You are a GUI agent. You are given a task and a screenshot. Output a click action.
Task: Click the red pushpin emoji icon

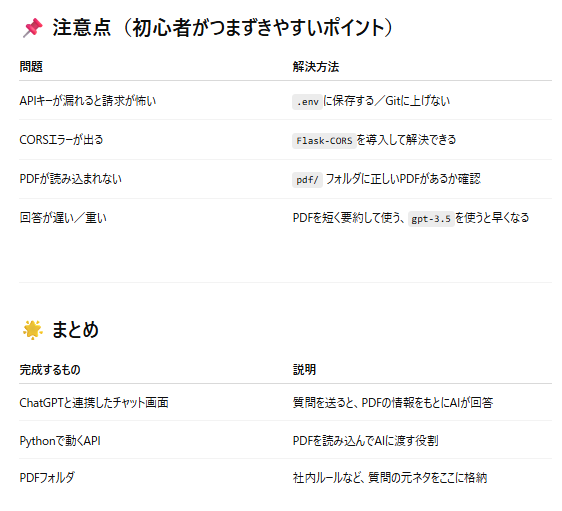33,28
